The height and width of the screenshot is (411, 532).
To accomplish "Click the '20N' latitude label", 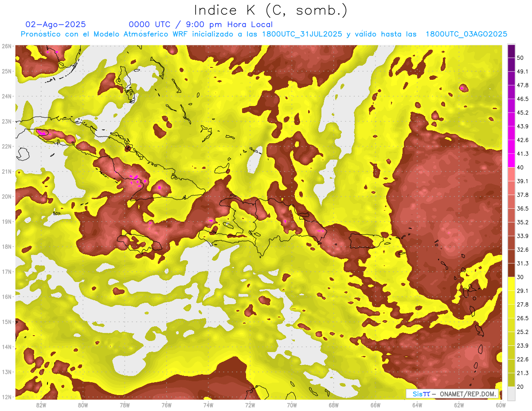I will point(6,196).
